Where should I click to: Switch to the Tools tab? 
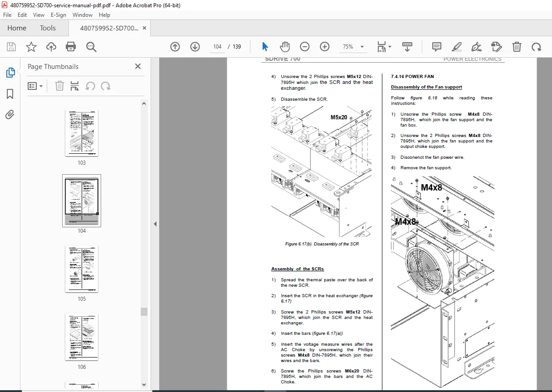coord(48,28)
